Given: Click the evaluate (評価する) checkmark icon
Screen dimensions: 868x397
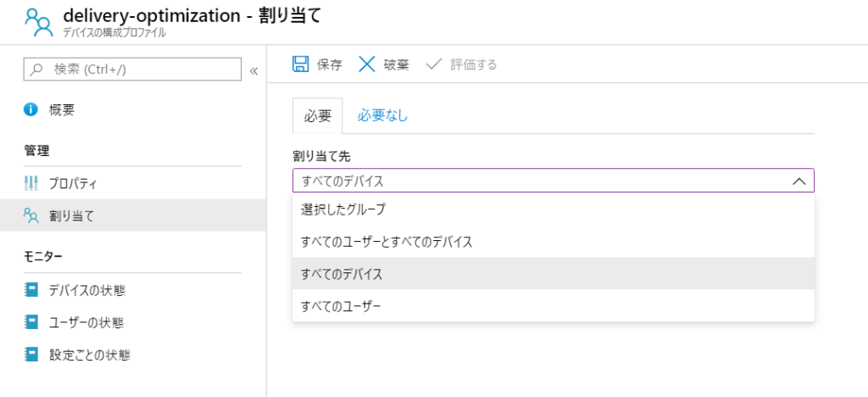Looking at the screenshot, I should pos(433,64).
